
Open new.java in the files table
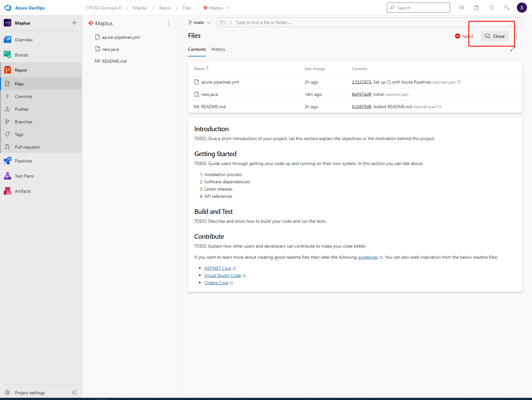(209, 94)
